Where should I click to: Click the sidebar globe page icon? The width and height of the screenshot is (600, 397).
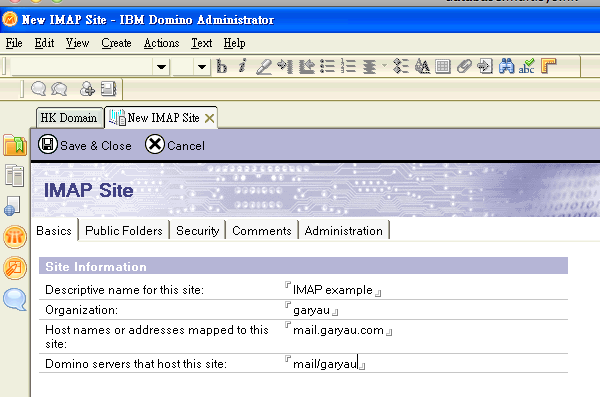tap(12, 206)
